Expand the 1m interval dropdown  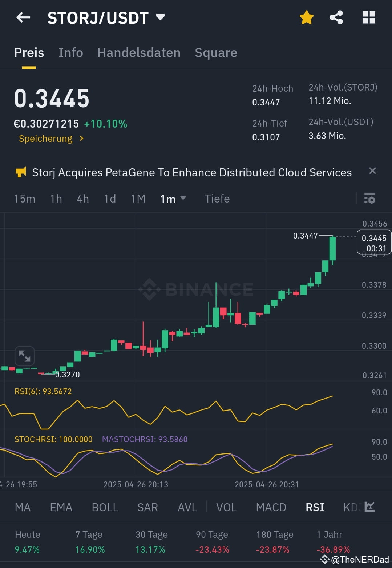[x=173, y=199]
